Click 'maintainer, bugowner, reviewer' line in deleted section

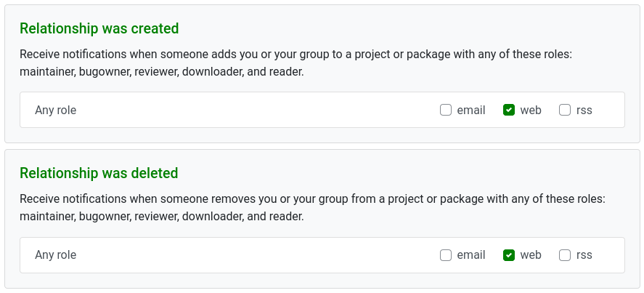pos(162,217)
